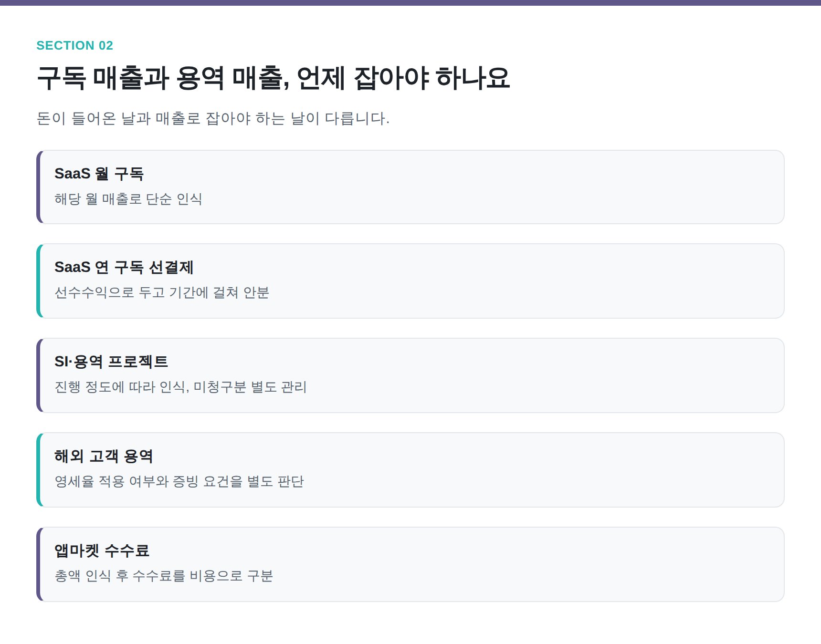821x644 pixels.
Task: Select 영세율 적용 여부와 증빙 요건을 별도 판단
Action: pos(179,481)
